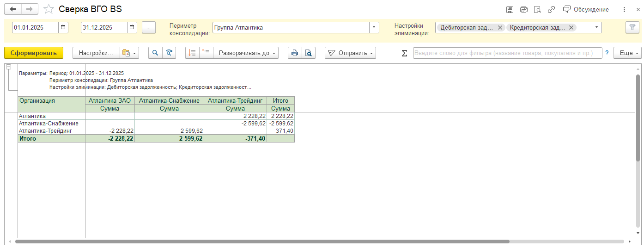Remove Дебиторская задолженность elimination tag
Viewport: 644px width, 248px height.
(500, 27)
